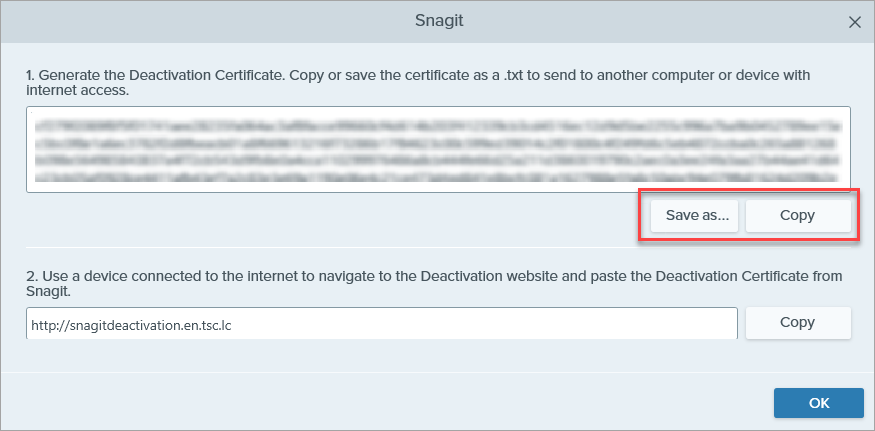This screenshot has width=875, height=431.
Task: Focus the deactivation website URL field
Action: pos(381,323)
